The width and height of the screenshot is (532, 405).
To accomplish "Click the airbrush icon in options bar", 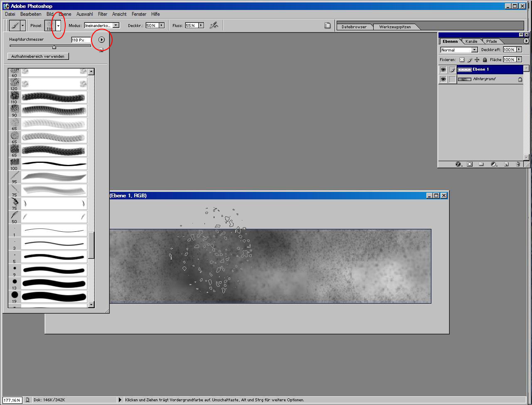I will click(x=214, y=25).
